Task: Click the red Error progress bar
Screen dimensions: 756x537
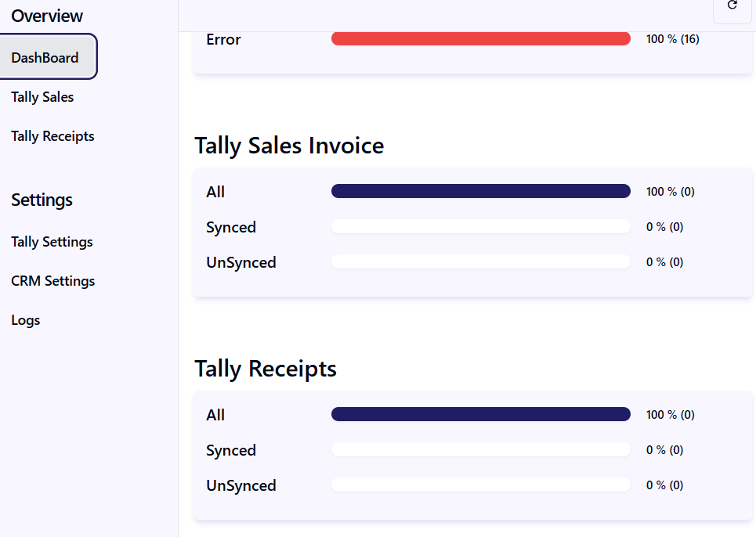Action: click(480, 39)
